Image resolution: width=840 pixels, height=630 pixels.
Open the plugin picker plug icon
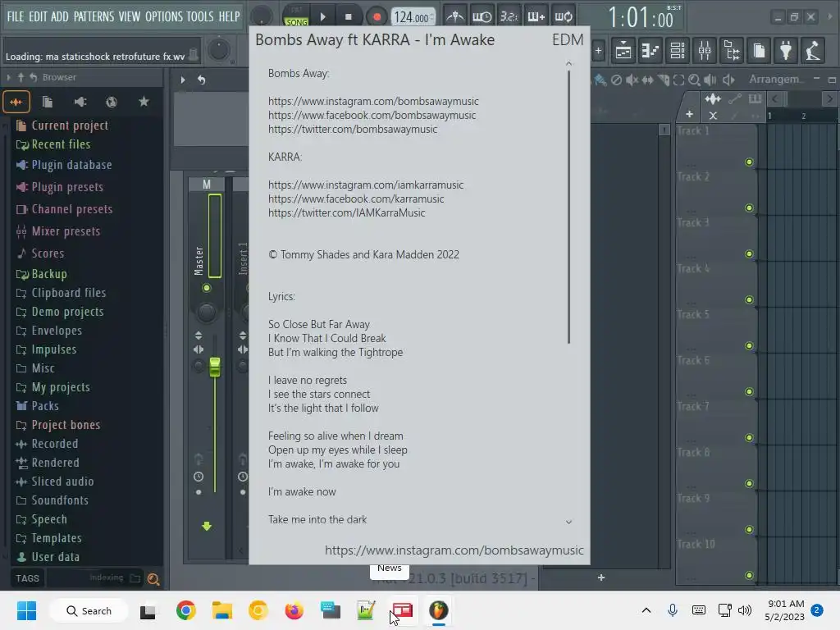tap(786, 51)
